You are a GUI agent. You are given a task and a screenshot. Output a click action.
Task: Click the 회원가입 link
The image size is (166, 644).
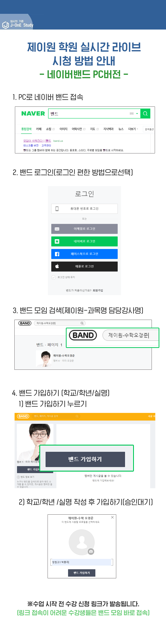98,290
